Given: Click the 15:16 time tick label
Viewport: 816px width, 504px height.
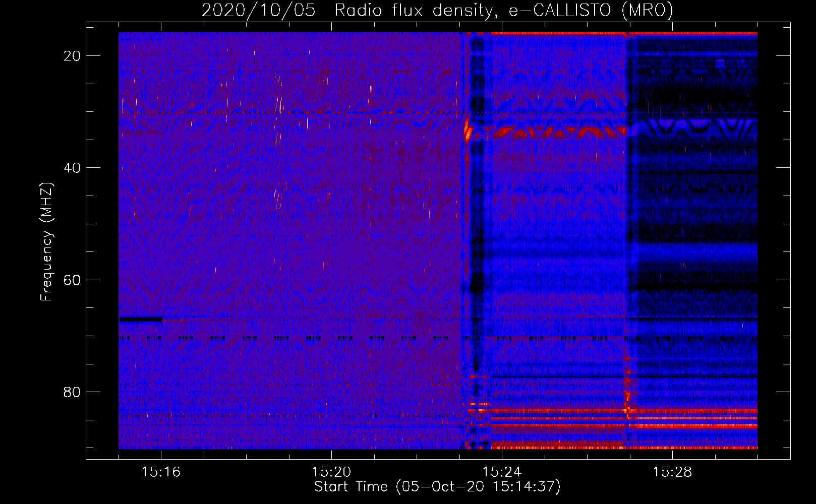Looking at the screenshot, I should point(161,472).
